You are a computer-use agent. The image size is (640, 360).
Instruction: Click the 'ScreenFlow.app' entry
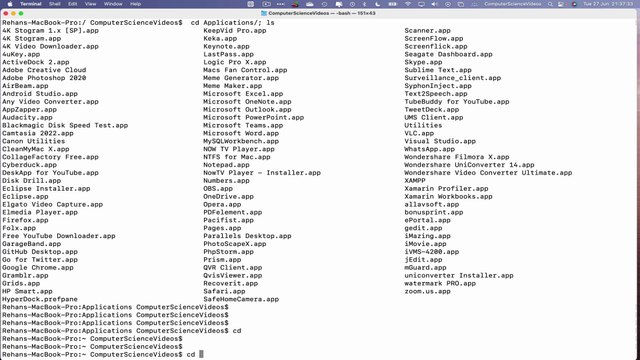click(x=434, y=38)
